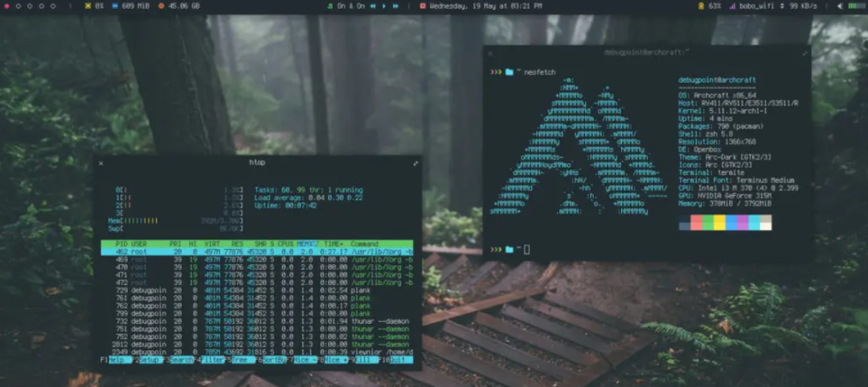Image resolution: width=868 pixels, height=387 pixels.
Task: Open htop F2 Setup
Action: 147,360
